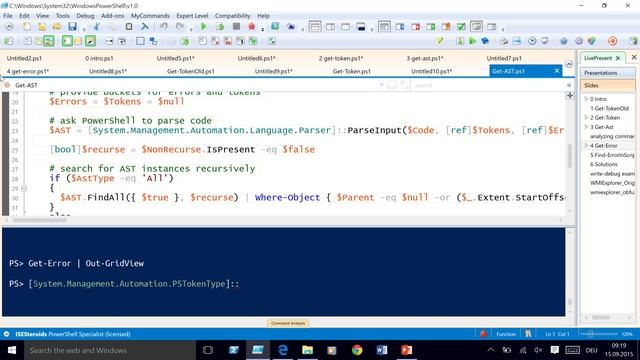The image size is (640, 360).
Task: Toggle the first green highlighted toolbar button
Action: pyautogui.click(x=67, y=41)
